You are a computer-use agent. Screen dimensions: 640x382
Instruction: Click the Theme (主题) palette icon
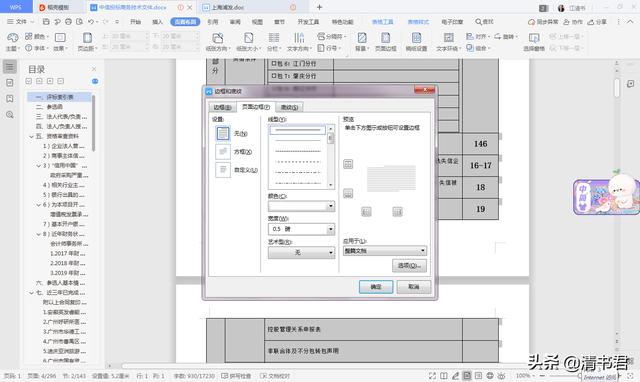tap(13, 38)
